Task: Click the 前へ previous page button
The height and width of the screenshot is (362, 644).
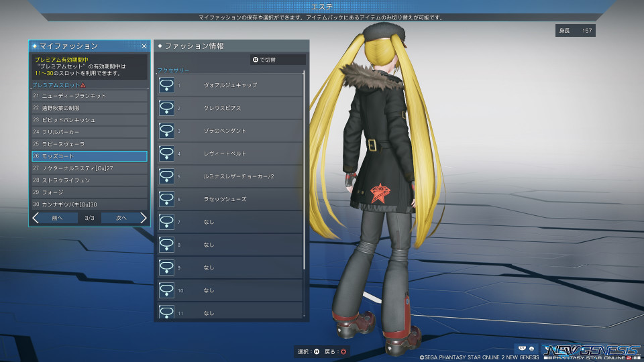Action: click(x=57, y=218)
